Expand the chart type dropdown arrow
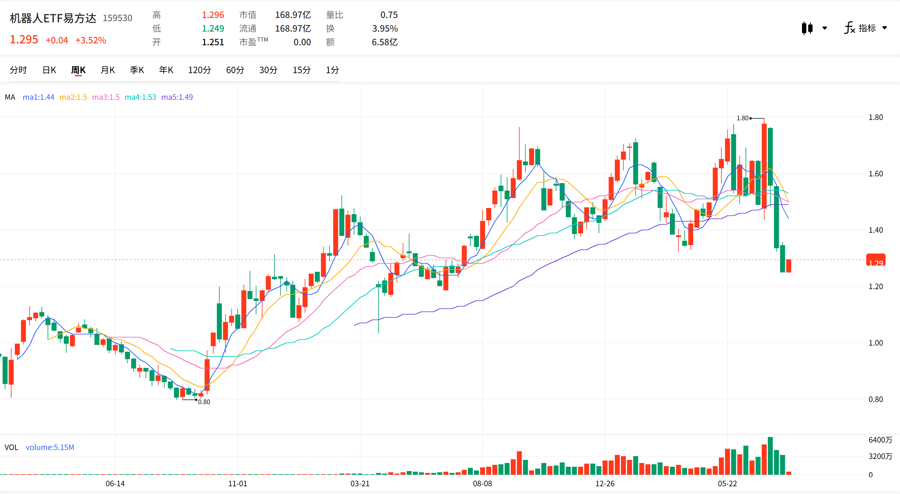 825,28
